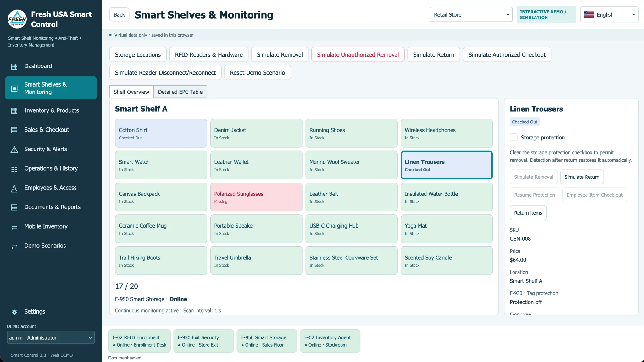Screen dimensions: 644x362
Task: Click the GEN-008 SKU value
Action: 520,239
